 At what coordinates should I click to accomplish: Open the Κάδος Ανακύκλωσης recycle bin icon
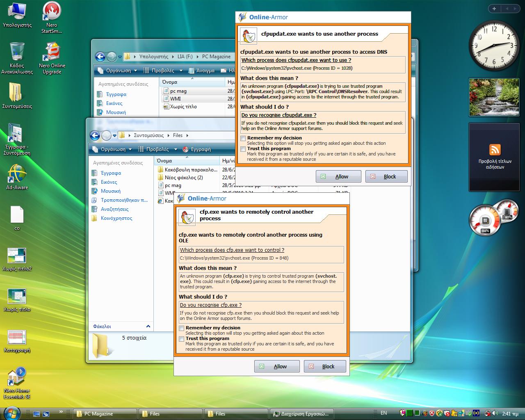coord(17,58)
